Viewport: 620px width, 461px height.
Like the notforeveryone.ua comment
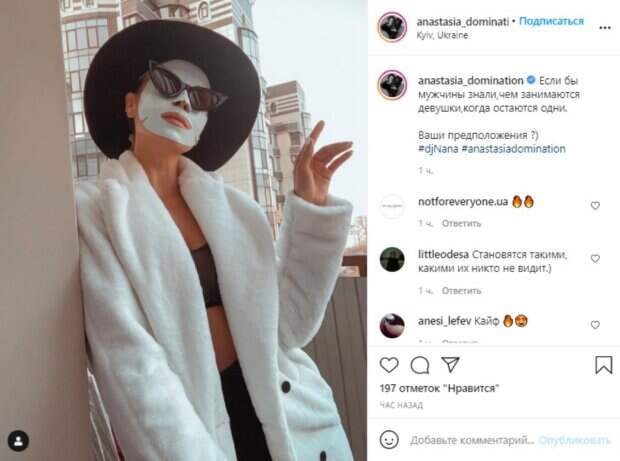click(x=595, y=206)
